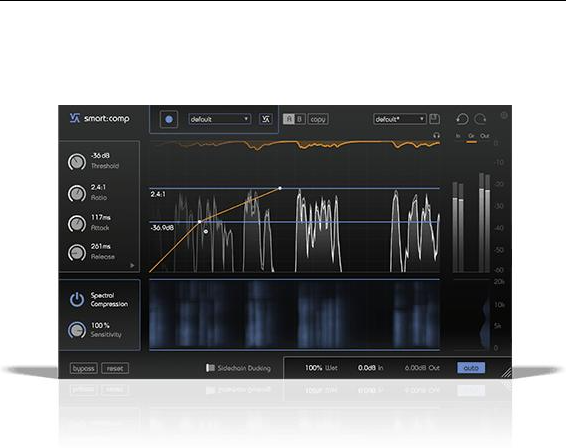The image size is (566, 448).
Task: Click the -36 dB threshold value text
Action: coord(100,156)
